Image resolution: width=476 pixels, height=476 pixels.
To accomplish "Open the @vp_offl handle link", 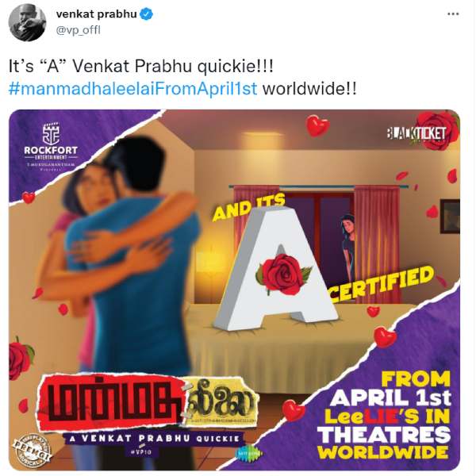I will 78,30.
